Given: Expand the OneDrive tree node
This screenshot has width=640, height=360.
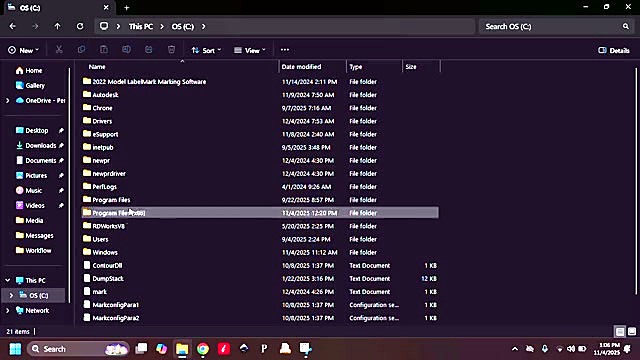Looking at the screenshot, I should [8, 100].
